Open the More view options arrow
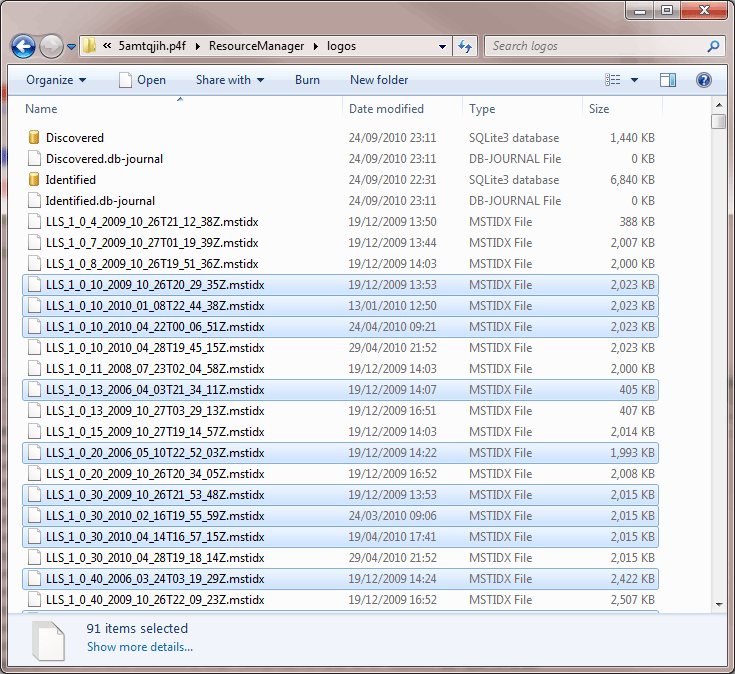 (x=634, y=80)
